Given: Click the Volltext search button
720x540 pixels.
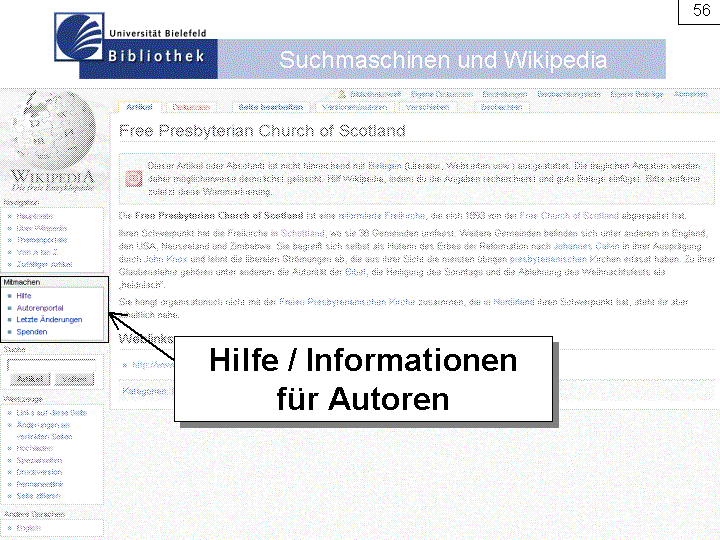Looking at the screenshot, I should point(74,379).
